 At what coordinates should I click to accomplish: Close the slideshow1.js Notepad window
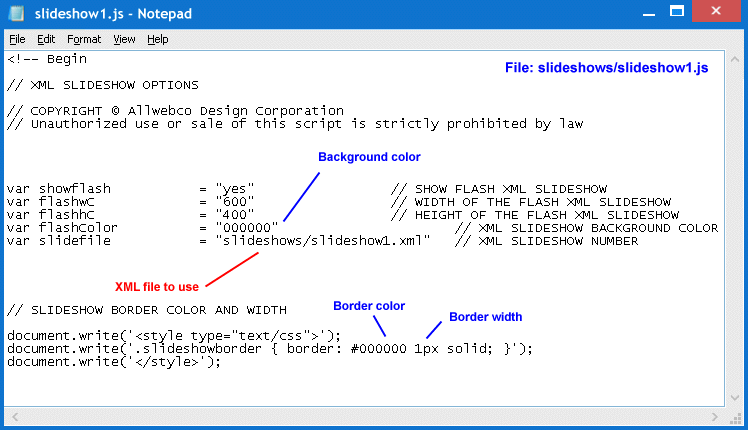coord(716,11)
